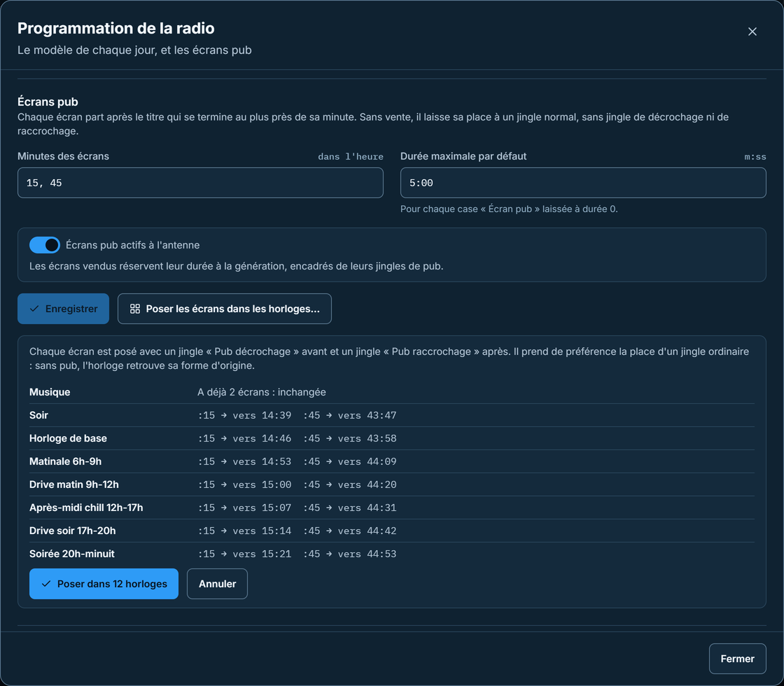Click the Fermer button
The height and width of the screenshot is (686, 784).
pos(738,659)
